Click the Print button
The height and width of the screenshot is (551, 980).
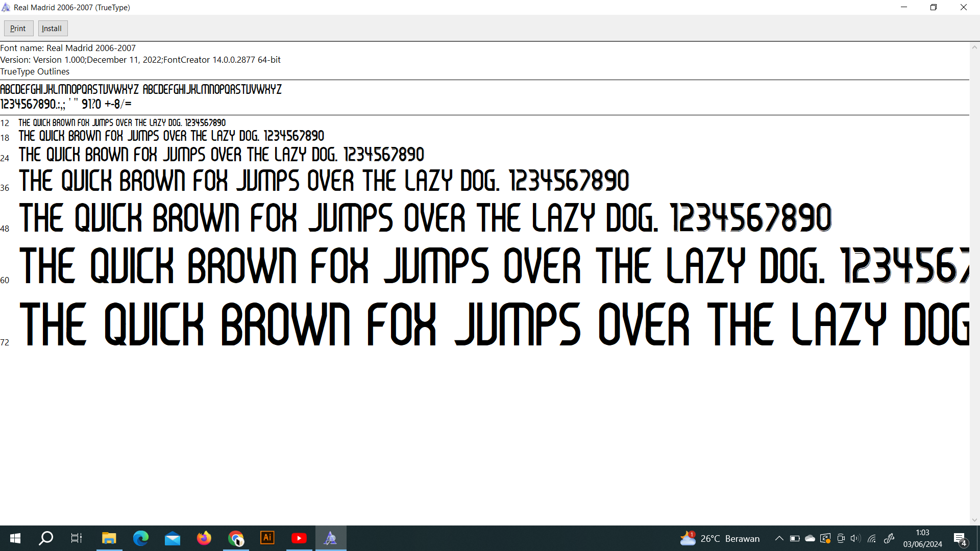[x=18, y=29]
